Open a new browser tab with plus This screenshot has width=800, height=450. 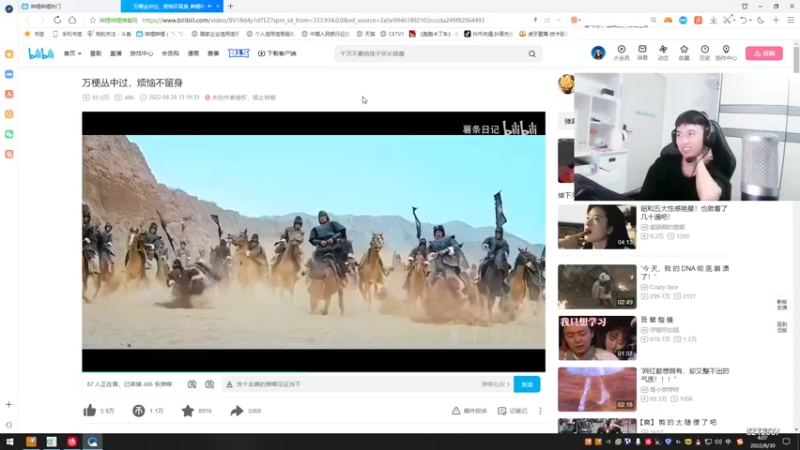pyautogui.click(x=231, y=6)
